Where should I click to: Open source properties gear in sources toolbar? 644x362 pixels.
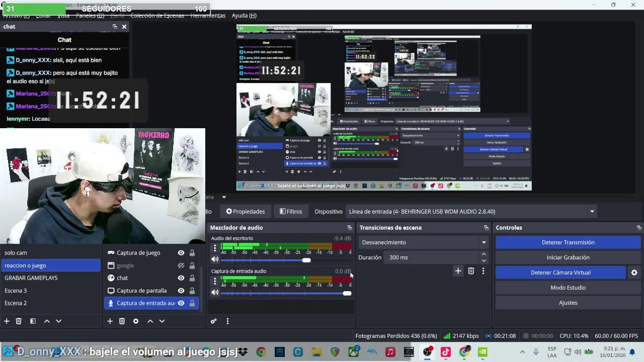[135, 321]
